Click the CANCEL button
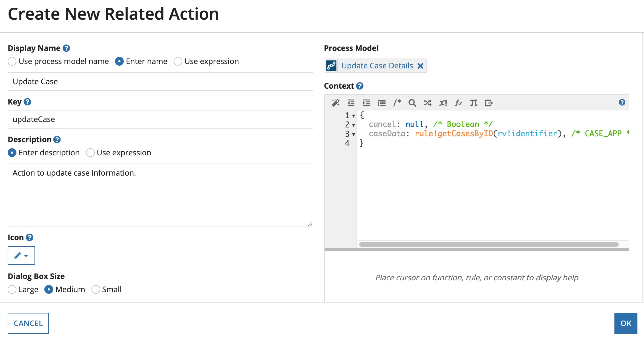 pyautogui.click(x=28, y=323)
